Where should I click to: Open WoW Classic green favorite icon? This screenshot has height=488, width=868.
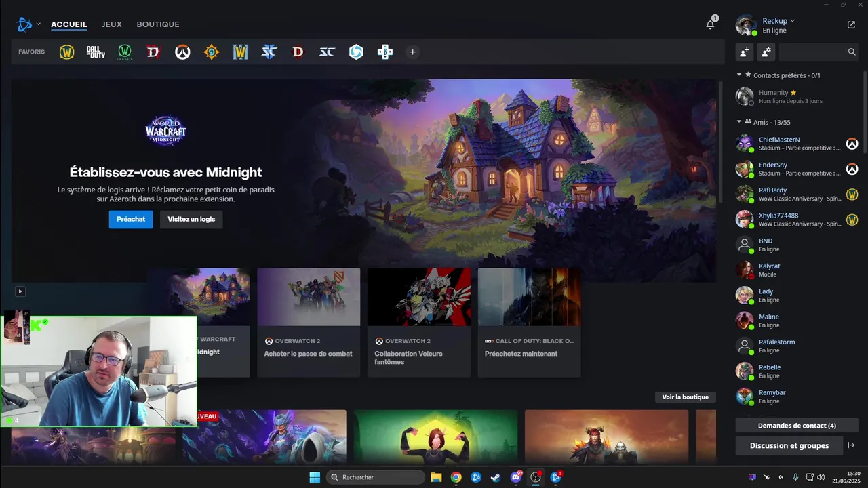point(125,52)
